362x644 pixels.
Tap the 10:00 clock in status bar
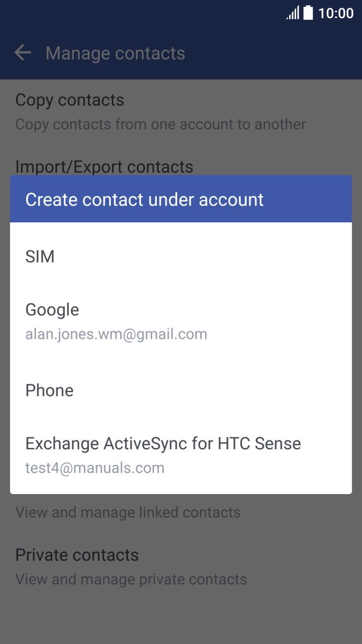336,13
